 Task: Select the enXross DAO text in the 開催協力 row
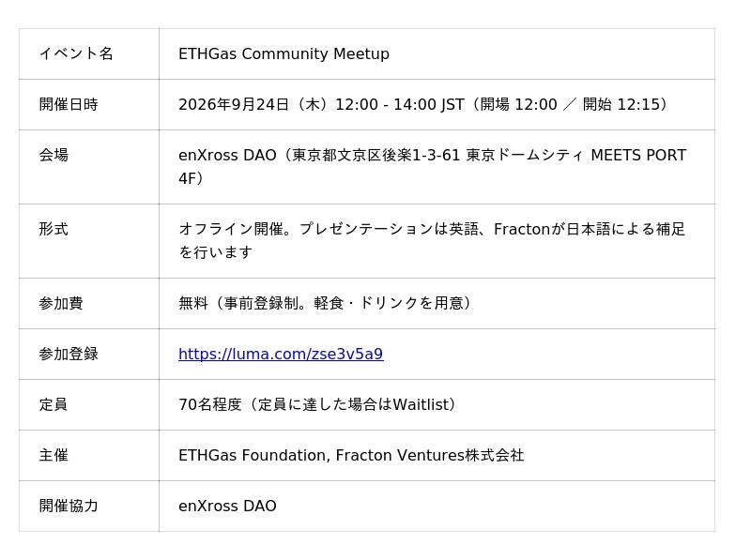pyautogui.click(x=227, y=506)
